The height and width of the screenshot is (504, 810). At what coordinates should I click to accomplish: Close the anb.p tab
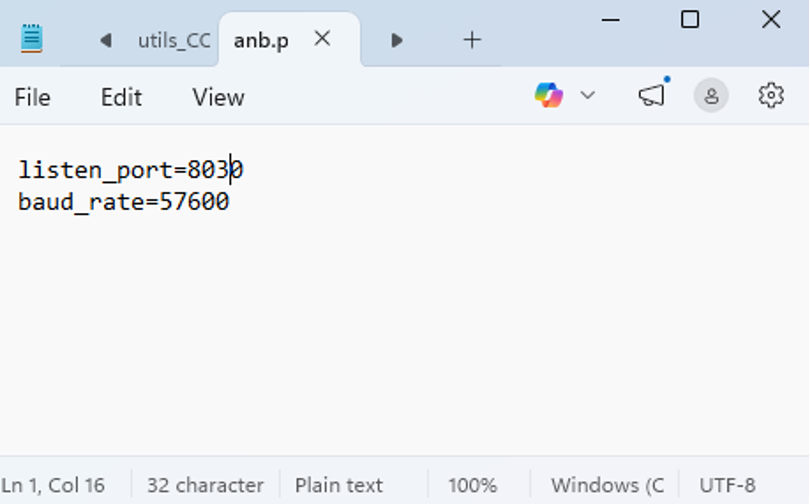pos(322,39)
